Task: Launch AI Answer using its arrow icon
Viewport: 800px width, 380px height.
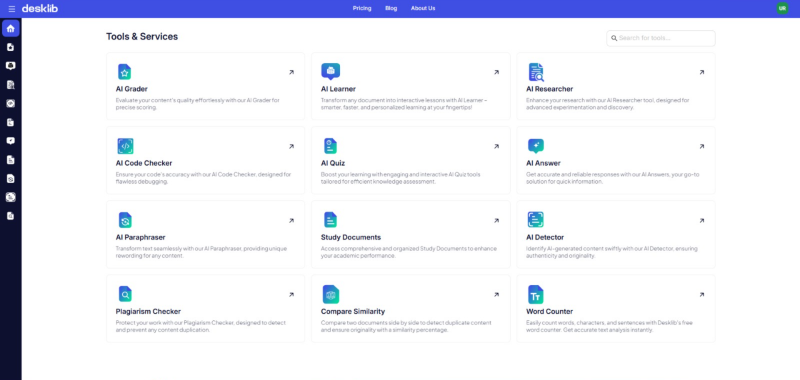Action: (x=702, y=146)
